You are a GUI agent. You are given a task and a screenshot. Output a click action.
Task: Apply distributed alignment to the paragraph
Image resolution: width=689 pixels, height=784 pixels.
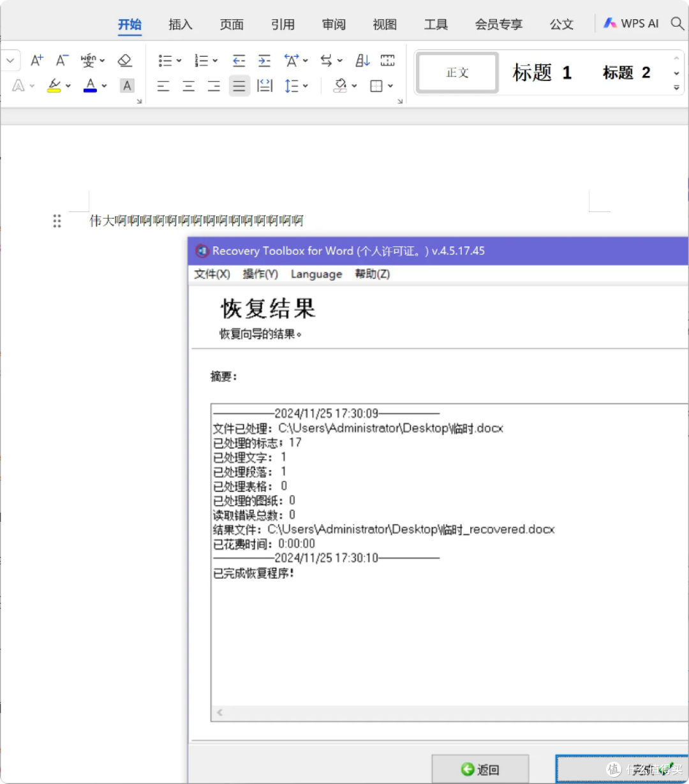[x=265, y=86]
